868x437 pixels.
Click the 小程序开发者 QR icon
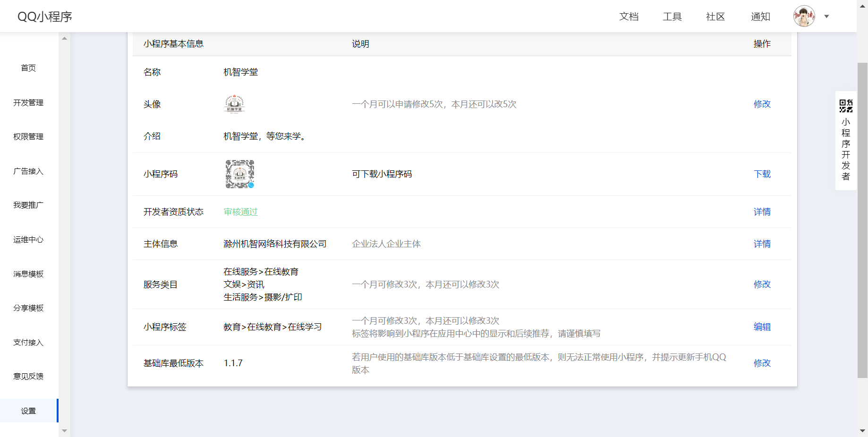point(846,106)
